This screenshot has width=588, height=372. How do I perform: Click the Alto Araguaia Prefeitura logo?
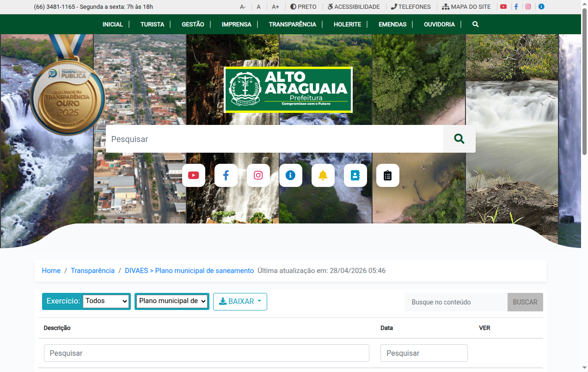(x=288, y=90)
